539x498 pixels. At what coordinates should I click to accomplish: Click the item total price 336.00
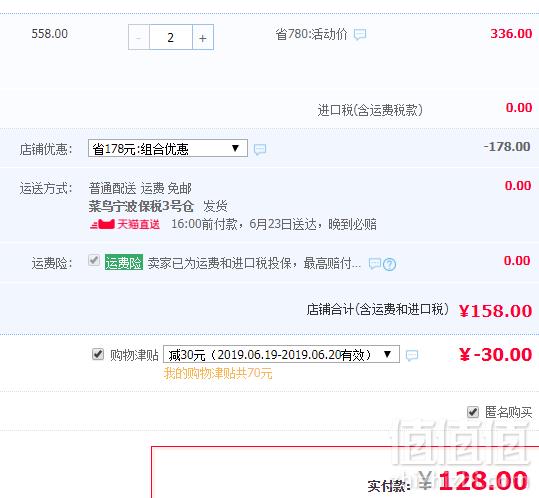[x=511, y=34]
